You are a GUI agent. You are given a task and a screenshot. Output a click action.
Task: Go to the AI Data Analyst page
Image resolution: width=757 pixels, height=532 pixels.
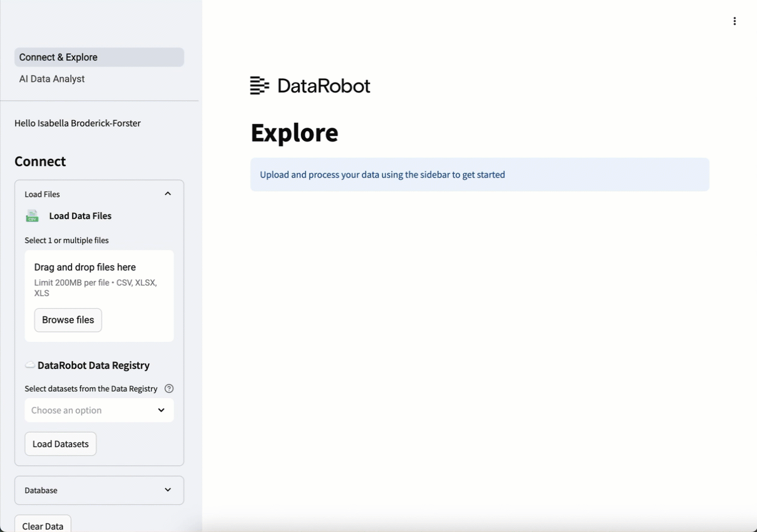click(52, 79)
